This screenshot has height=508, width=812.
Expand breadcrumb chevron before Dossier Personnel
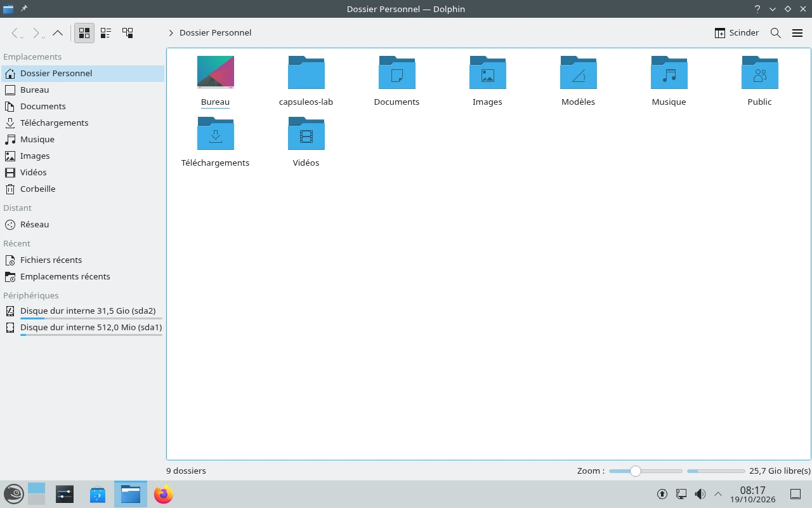(171, 33)
